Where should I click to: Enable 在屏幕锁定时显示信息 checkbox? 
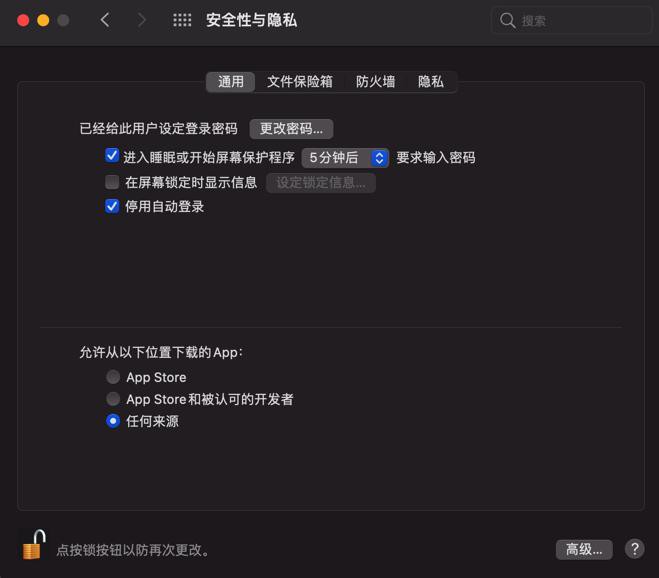click(x=112, y=182)
